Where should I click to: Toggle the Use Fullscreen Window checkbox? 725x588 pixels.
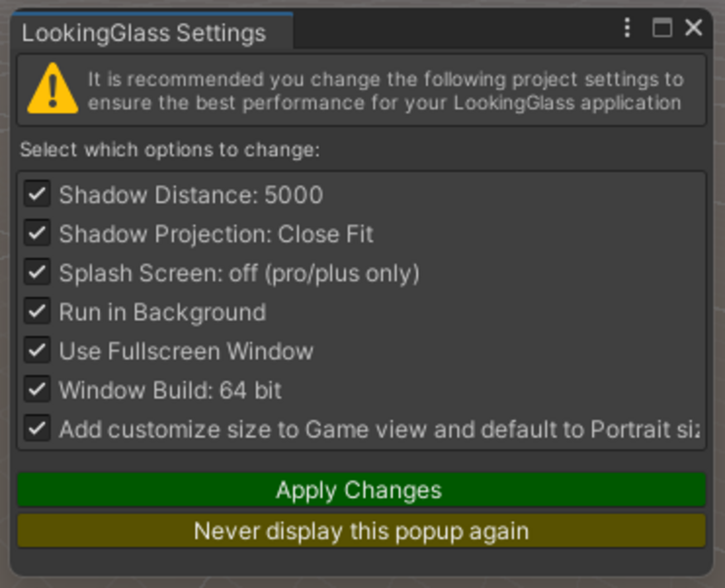tap(37, 351)
